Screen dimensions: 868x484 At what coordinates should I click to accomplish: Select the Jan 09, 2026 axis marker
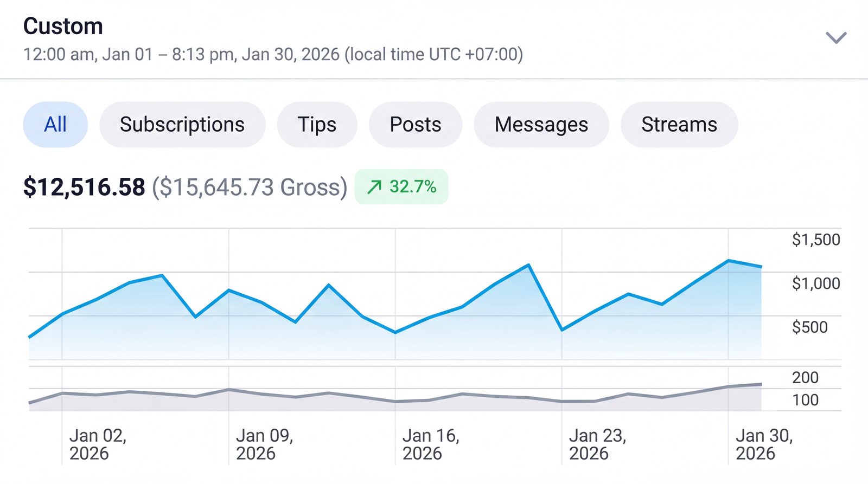264,444
